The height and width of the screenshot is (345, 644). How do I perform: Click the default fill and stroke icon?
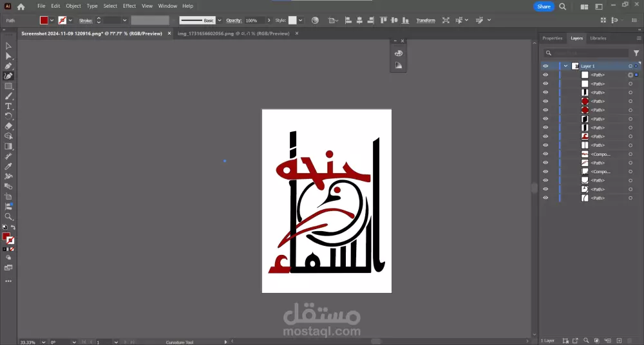click(5, 227)
